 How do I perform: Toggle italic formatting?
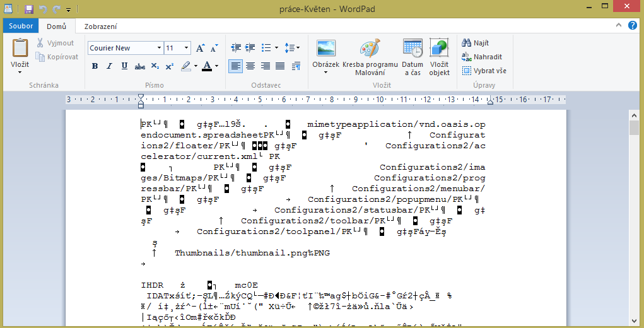pos(109,66)
